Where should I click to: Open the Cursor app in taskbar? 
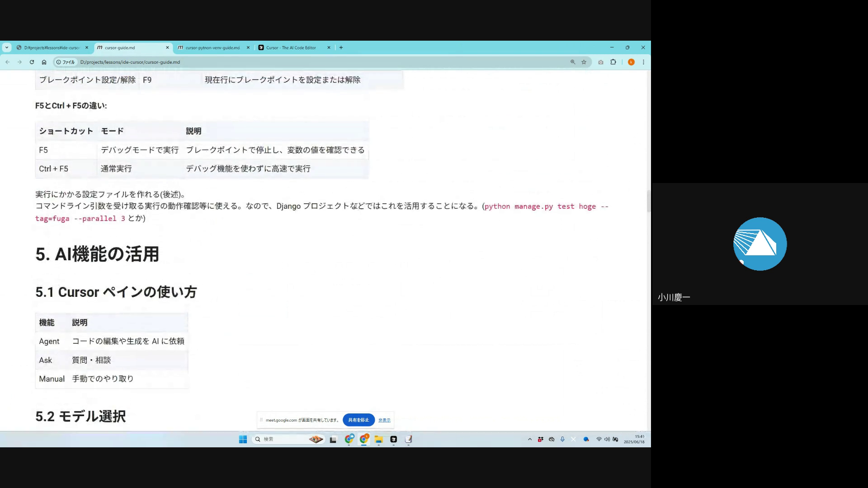(393, 439)
